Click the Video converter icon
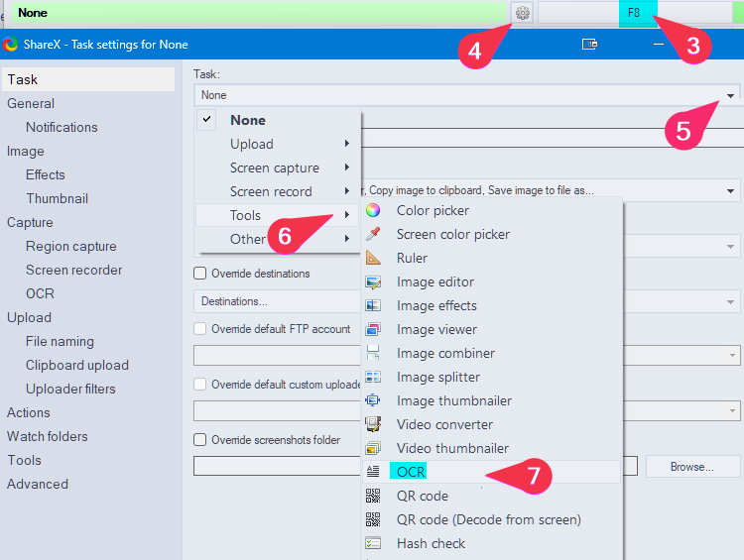This screenshot has height=560, width=744. pyautogui.click(x=373, y=424)
